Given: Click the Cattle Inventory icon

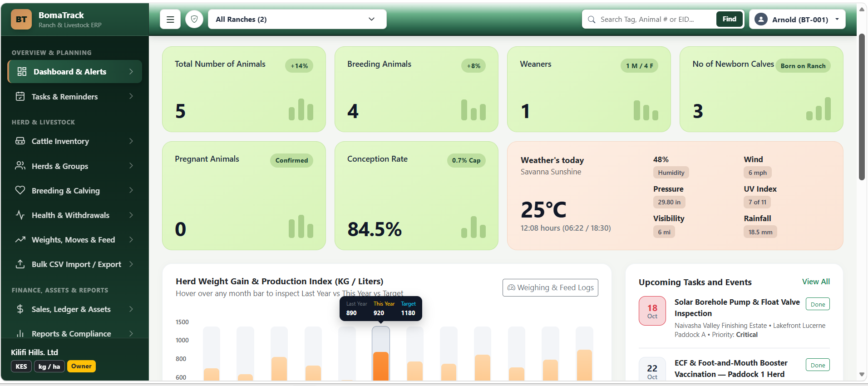Looking at the screenshot, I should [20, 141].
